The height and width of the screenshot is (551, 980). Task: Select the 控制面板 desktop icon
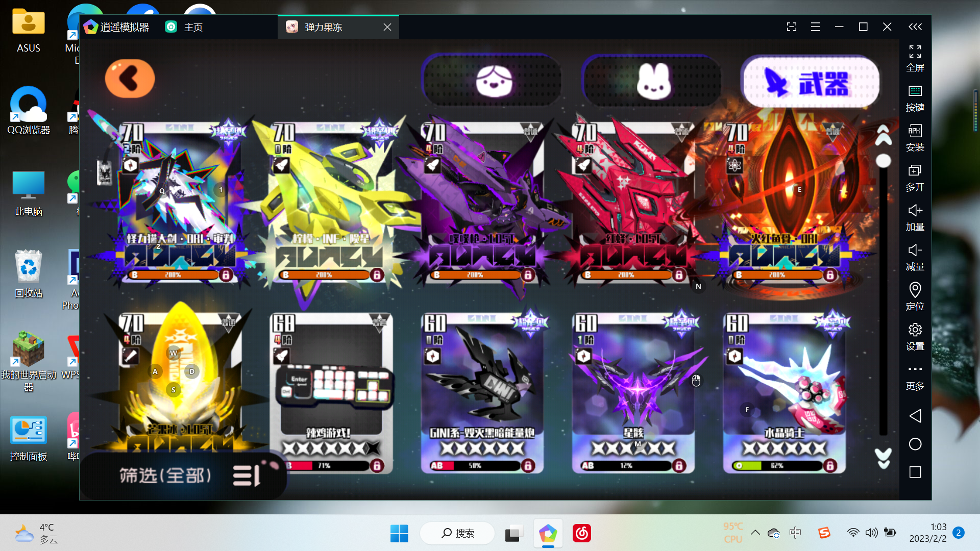(29, 438)
